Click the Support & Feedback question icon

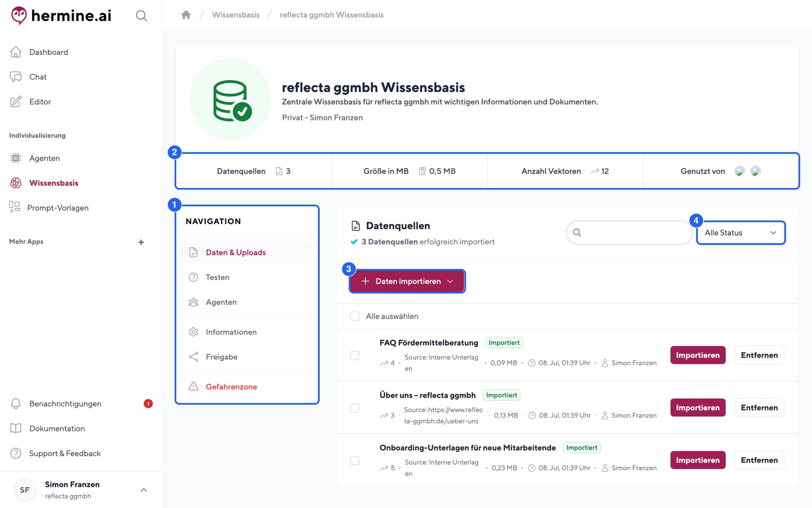click(x=16, y=453)
